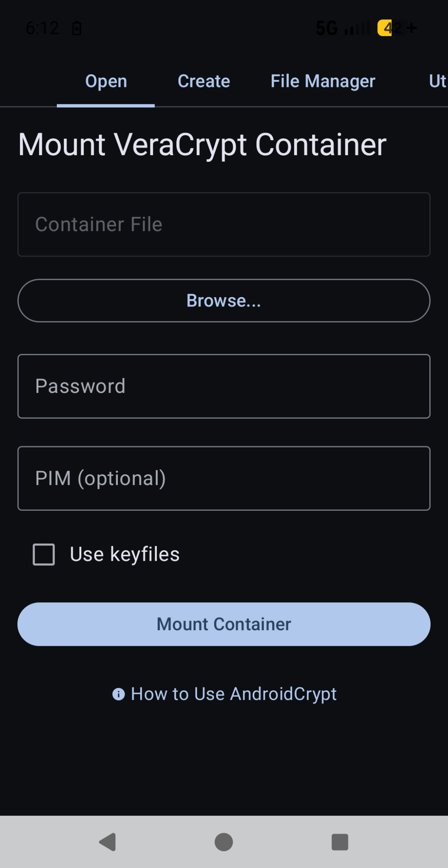Click the small battery icon beside the clock

coord(77,28)
